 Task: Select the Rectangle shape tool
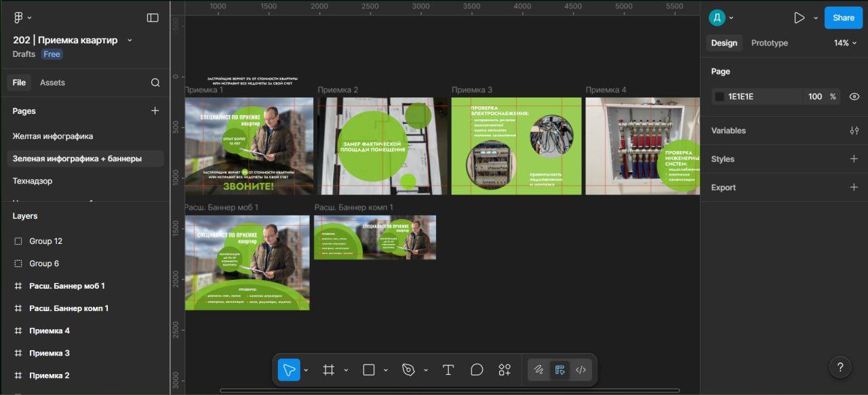(369, 370)
